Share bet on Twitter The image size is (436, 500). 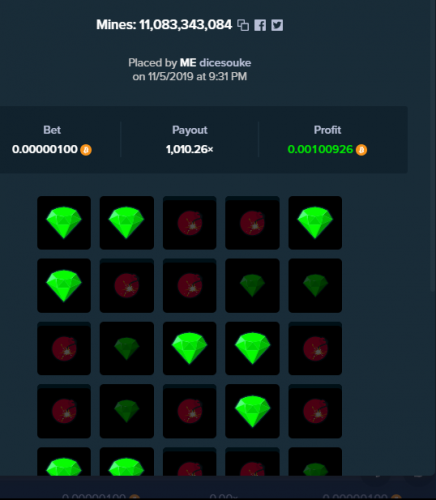pos(277,25)
